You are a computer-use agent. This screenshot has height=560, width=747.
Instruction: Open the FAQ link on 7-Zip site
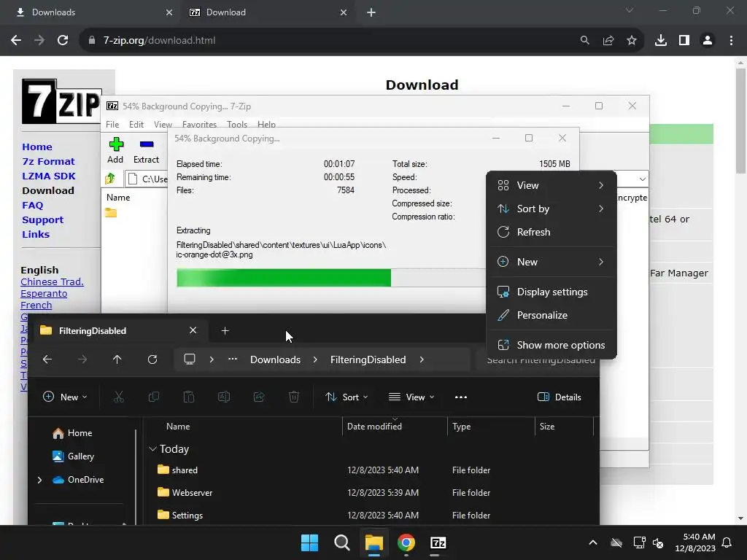32,205
